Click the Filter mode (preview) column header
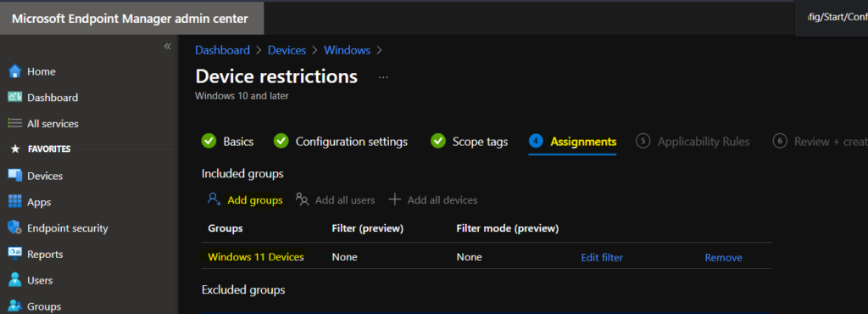The height and width of the screenshot is (314, 868). click(x=508, y=228)
